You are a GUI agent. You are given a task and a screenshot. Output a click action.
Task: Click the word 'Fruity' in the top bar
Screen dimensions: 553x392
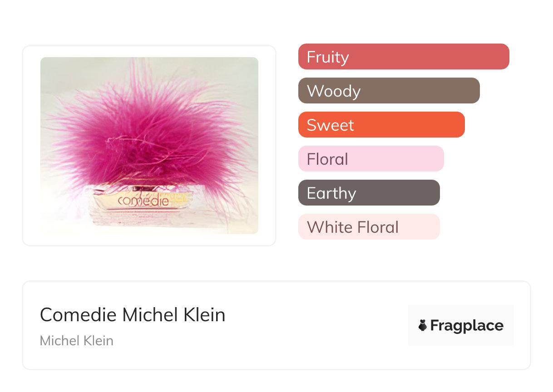[328, 57]
